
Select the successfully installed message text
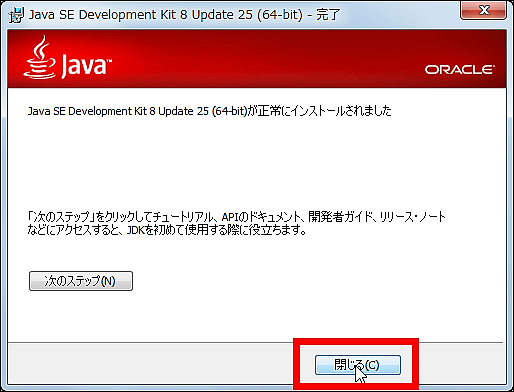click(x=209, y=111)
